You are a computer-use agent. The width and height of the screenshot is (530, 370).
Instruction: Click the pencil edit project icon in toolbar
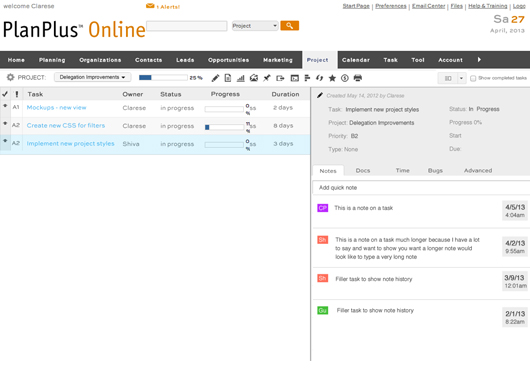tap(215, 78)
